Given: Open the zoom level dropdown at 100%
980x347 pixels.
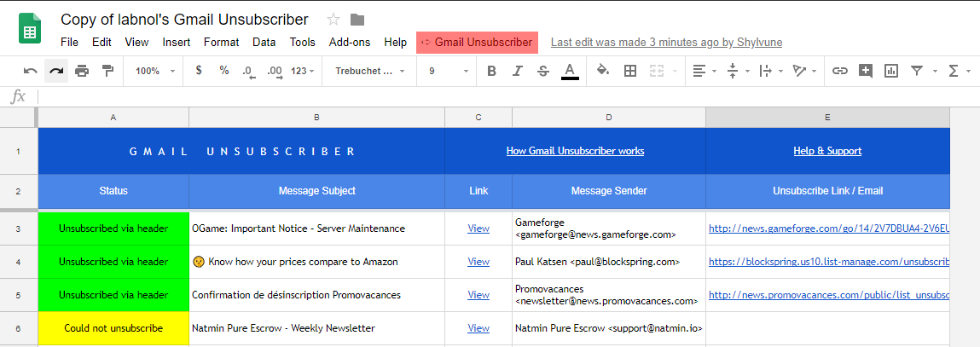Looking at the screenshot, I should (x=154, y=71).
